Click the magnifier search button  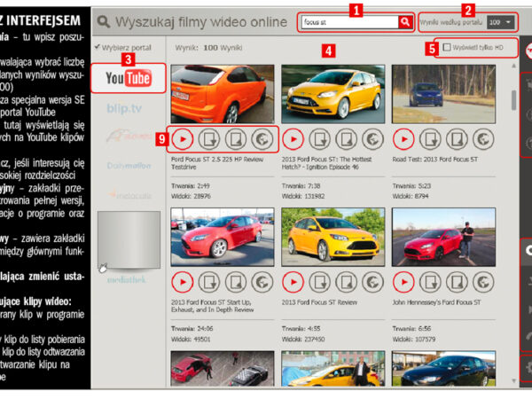[x=404, y=22]
